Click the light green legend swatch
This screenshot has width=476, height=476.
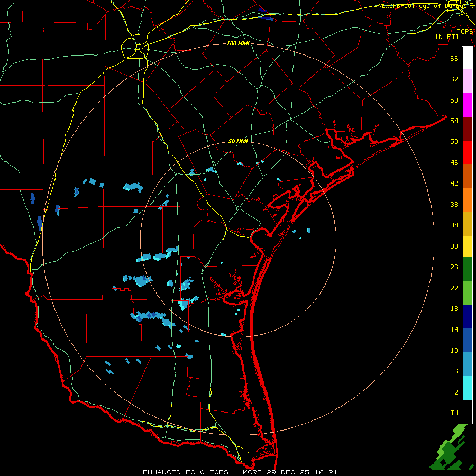(467, 293)
